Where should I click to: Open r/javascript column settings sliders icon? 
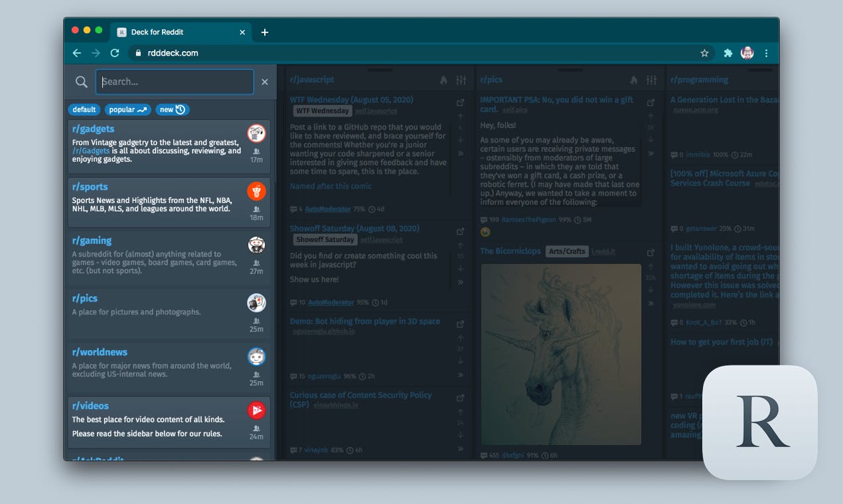click(461, 80)
